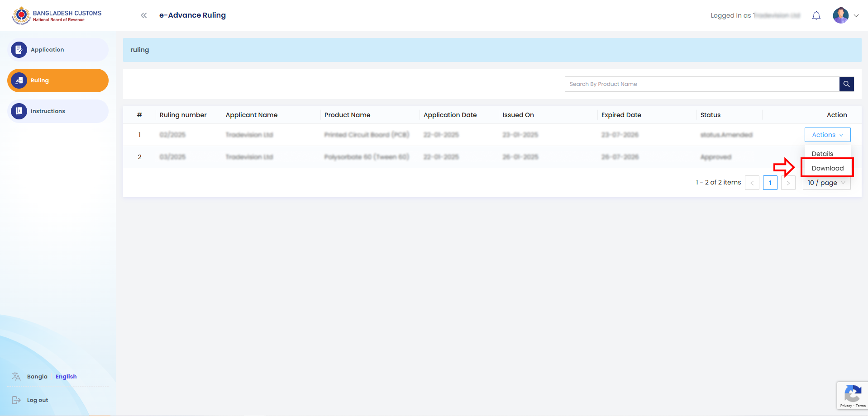Screen dimensions: 868x416
Task: Click the Ruling number column header
Action: tap(183, 115)
